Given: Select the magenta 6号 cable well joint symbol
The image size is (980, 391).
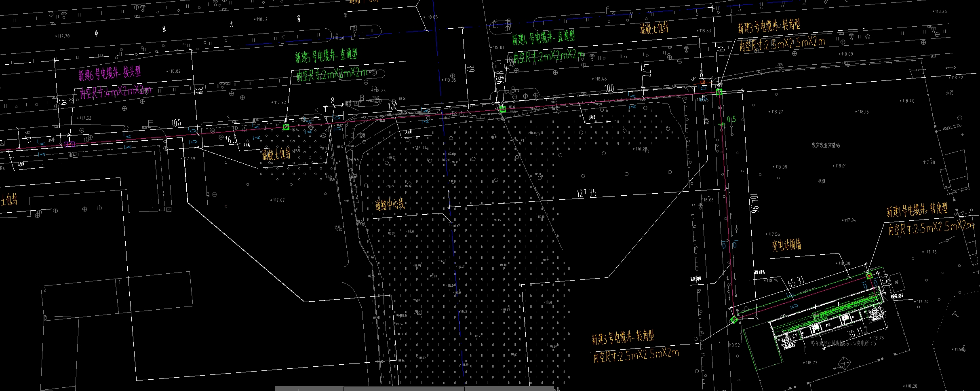Looking at the screenshot, I should tap(70, 144).
